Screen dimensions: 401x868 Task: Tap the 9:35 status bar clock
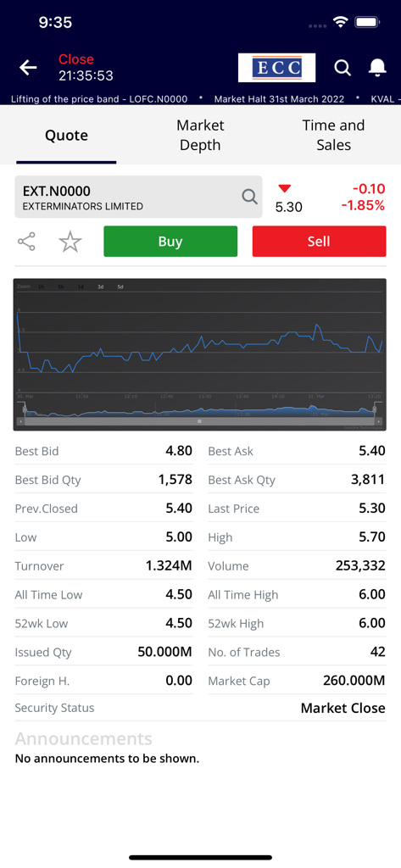pyautogui.click(x=55, y=23)
